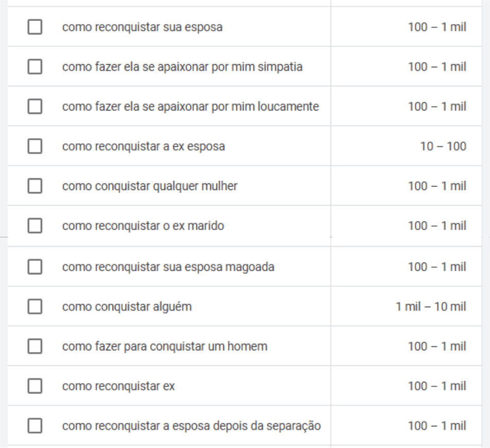Click keyword "como reconquistar a esposa depois da separação"

point(191,426)
